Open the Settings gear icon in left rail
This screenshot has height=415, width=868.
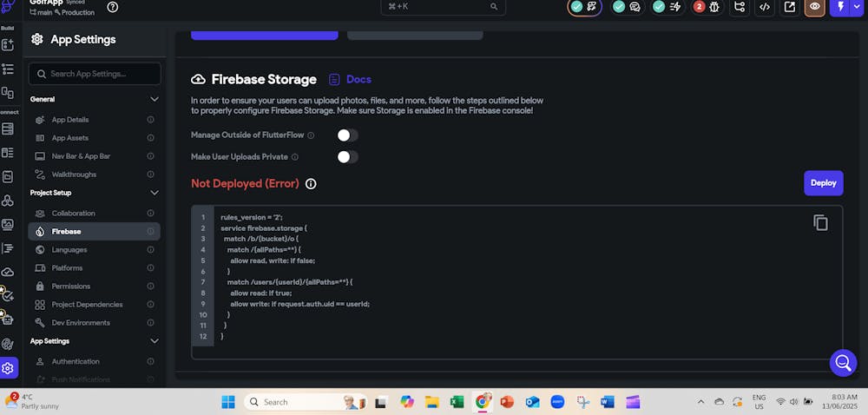click(x=9, y=368)
